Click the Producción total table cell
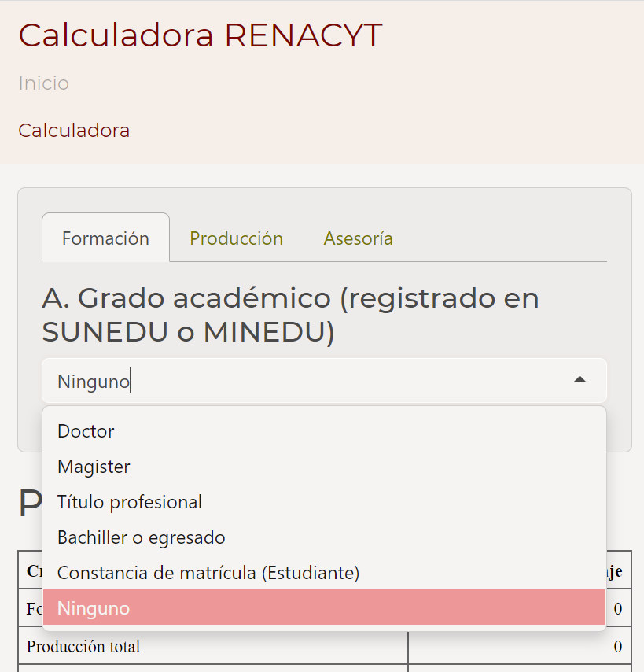 (x=213, y=646)
